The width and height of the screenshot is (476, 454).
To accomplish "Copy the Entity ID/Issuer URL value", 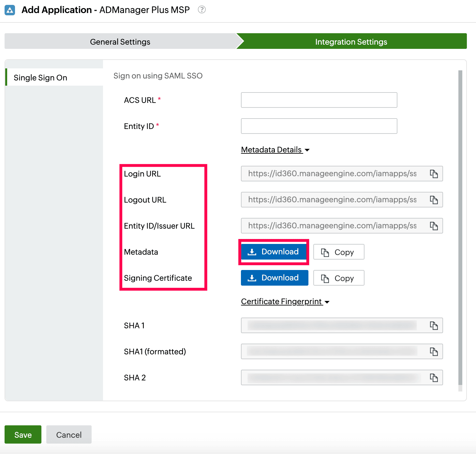I will pyautogui.click(x=434, y=226).
